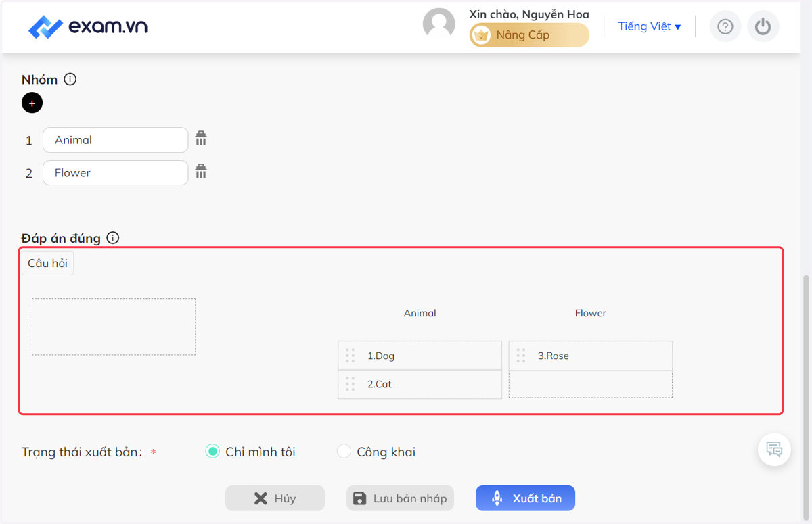Select the Câu hỏi tab
812x524 pixels.
(x=47, y=263)
